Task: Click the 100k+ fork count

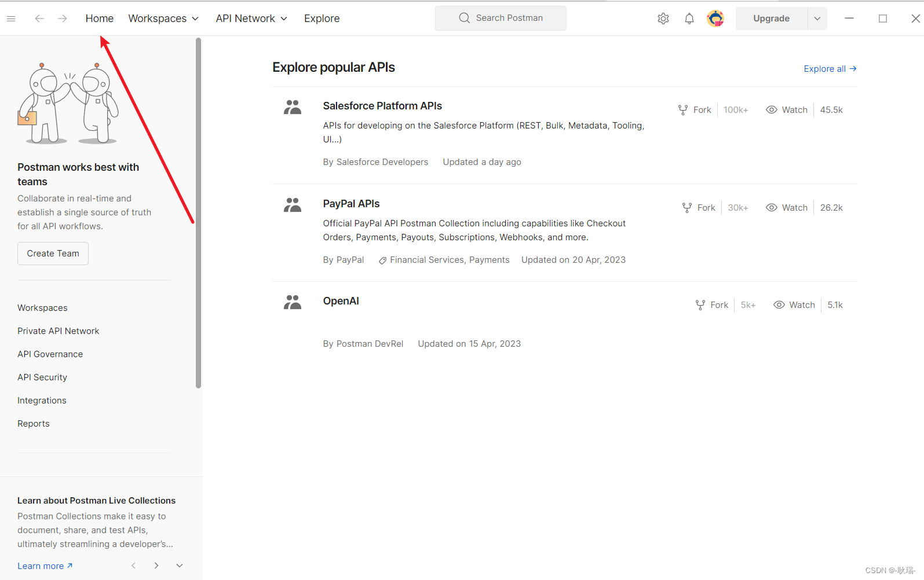Action: (736, 110)
